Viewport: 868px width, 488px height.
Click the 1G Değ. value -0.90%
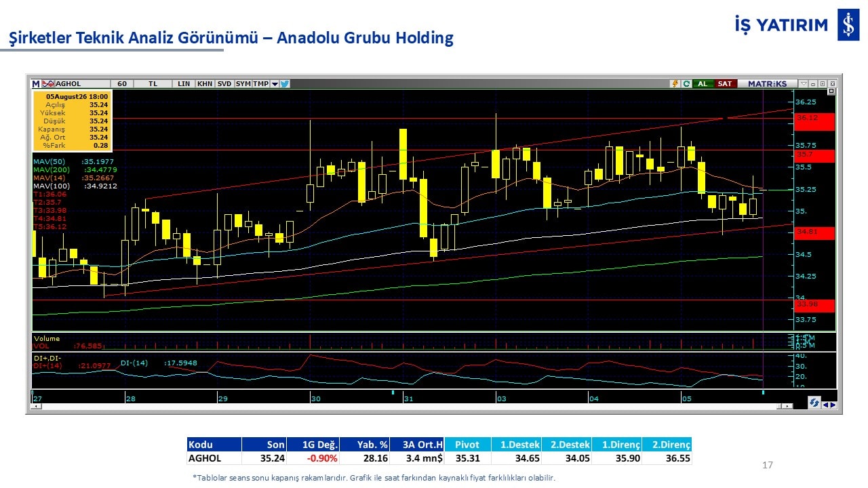[x=323, y=458]
